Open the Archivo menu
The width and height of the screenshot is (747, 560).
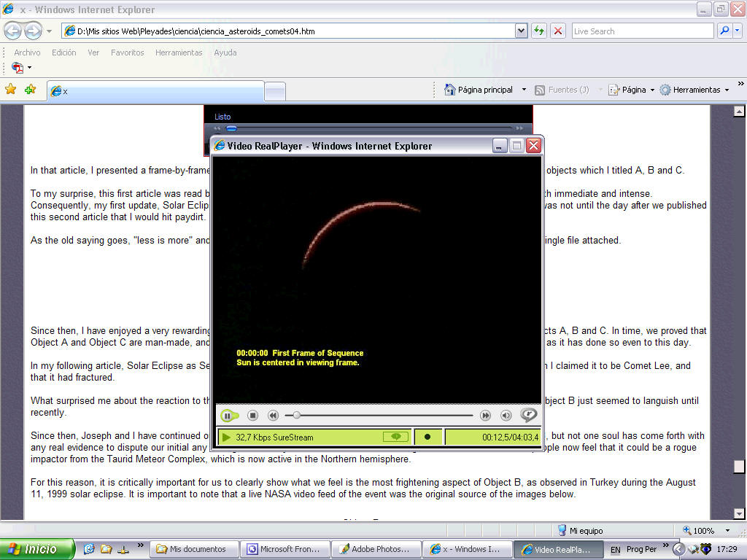(x=27, y=52)
